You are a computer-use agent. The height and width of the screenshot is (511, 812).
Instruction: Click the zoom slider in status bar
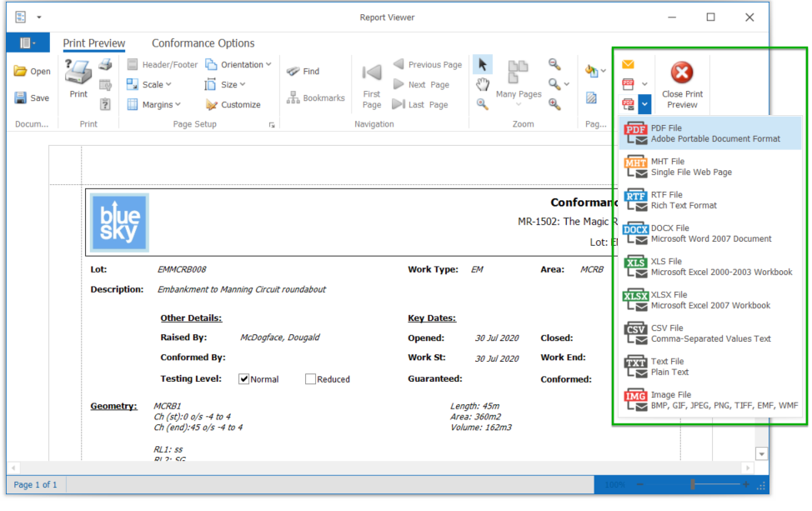coord(692,484)
